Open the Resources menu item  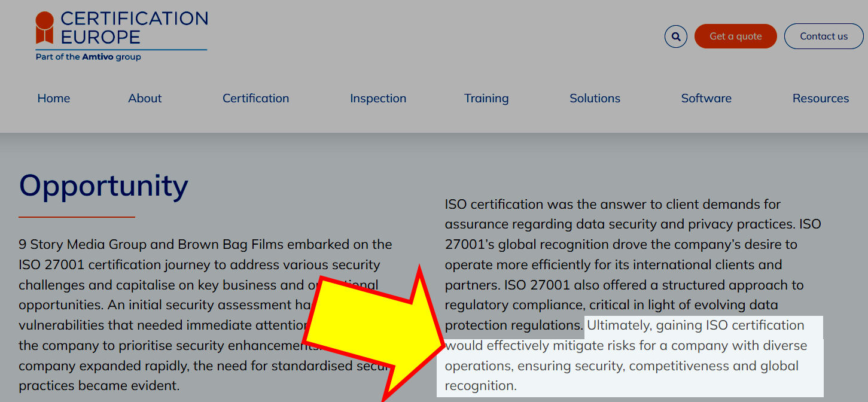821,98
